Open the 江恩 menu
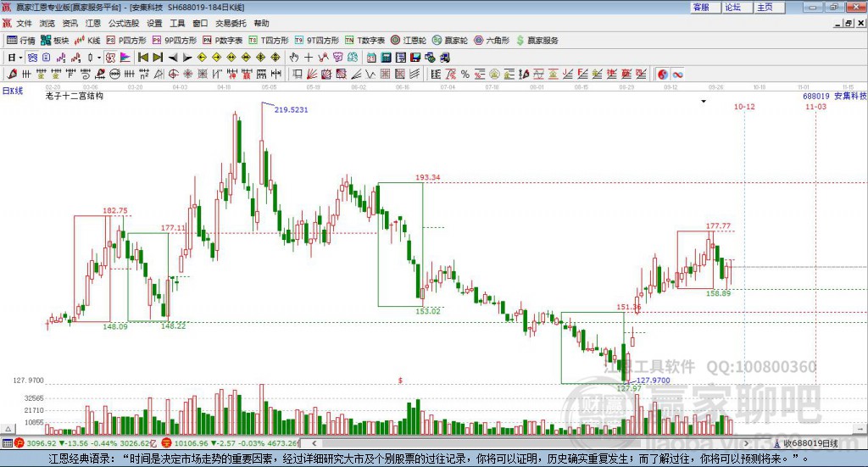This screenshot has height=467, width=868. click(93, 23)
